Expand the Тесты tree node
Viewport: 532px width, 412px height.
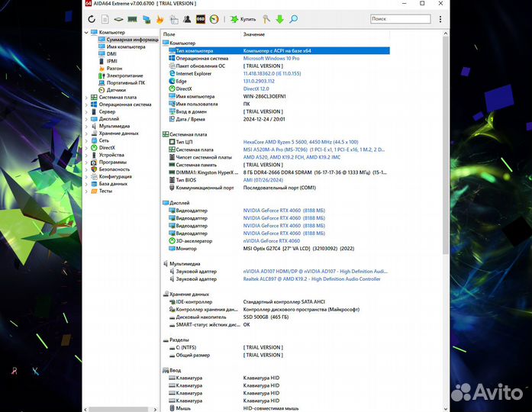click(x=86, y=191)
